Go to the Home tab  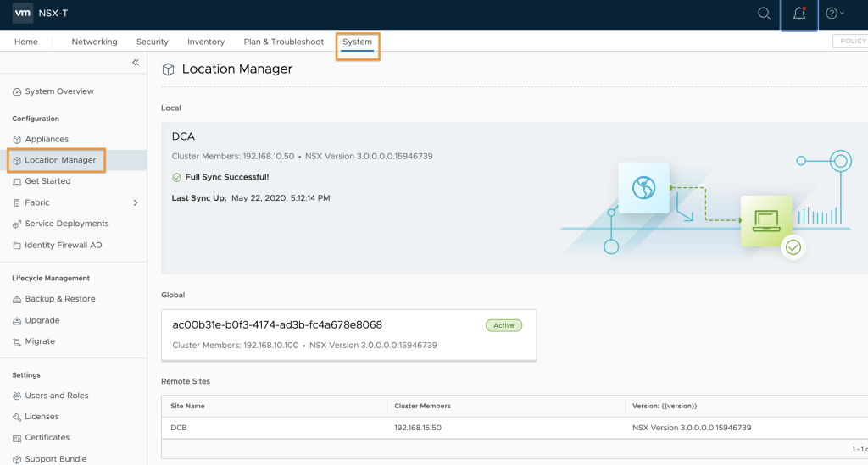(x=26, y=42)
